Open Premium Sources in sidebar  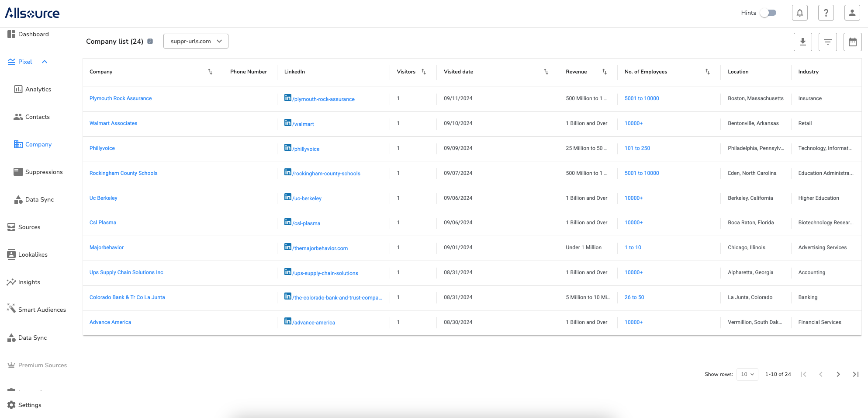(37, 365)
